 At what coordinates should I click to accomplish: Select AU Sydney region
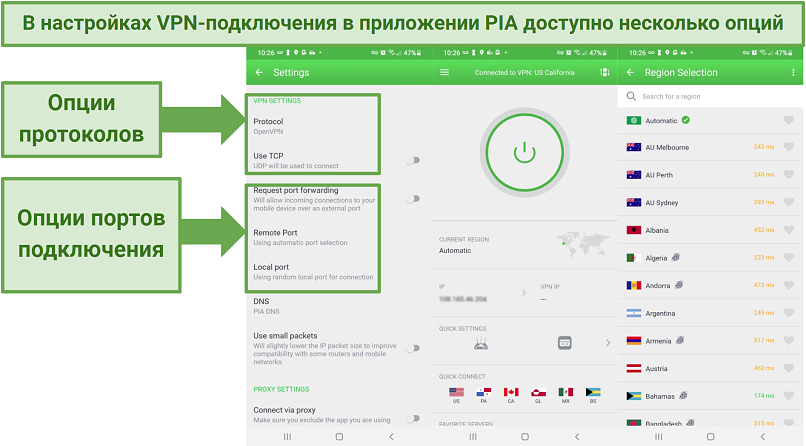[710, 202]
